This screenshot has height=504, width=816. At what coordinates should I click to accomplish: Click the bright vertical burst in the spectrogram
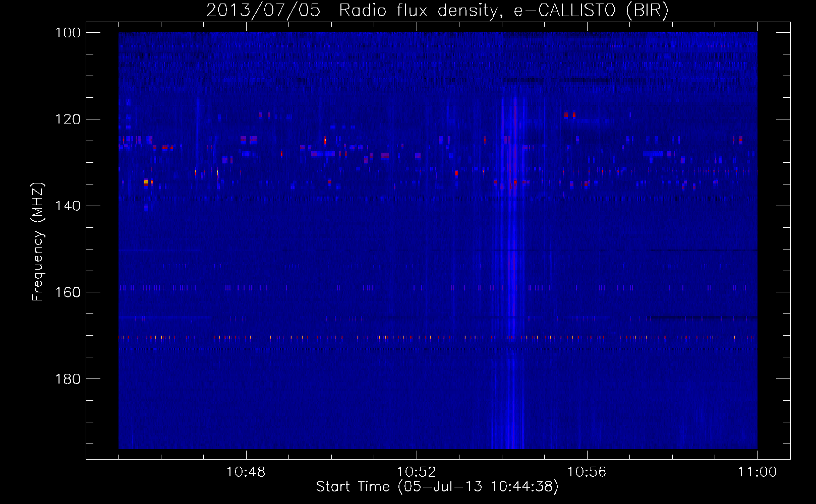[x=509, y=272]
